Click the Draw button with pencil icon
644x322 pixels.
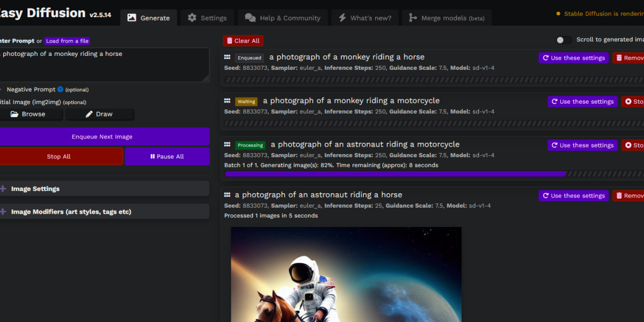99,114
